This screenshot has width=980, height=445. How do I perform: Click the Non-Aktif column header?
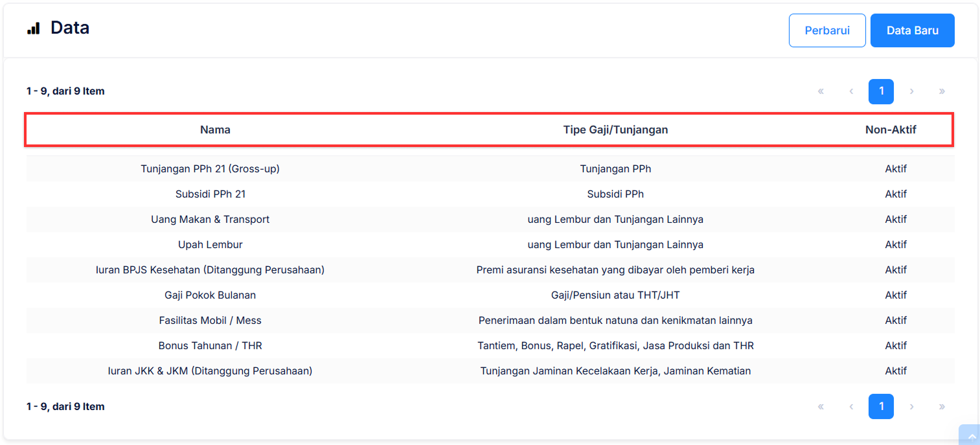coord(891,130)
